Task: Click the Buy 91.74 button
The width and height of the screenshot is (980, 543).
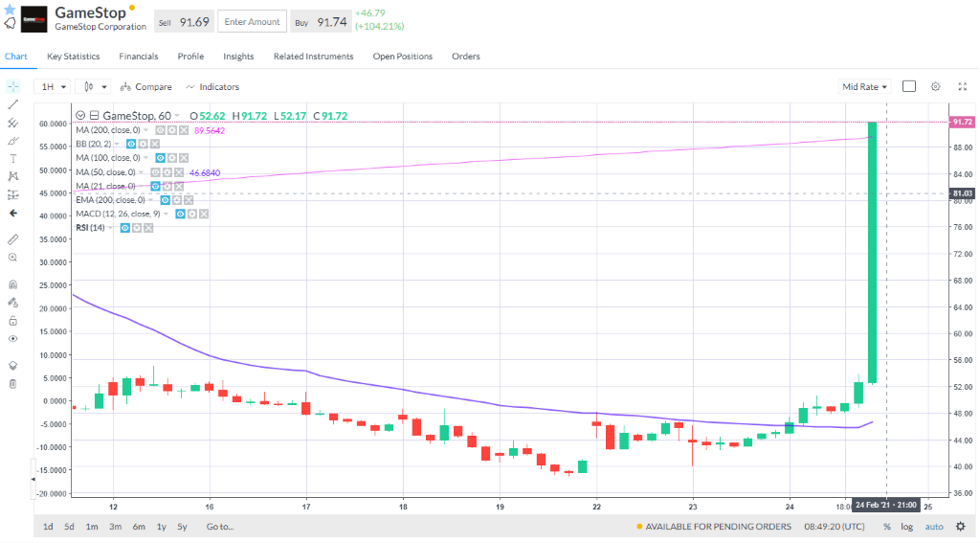Action: (x=321, y=23)
